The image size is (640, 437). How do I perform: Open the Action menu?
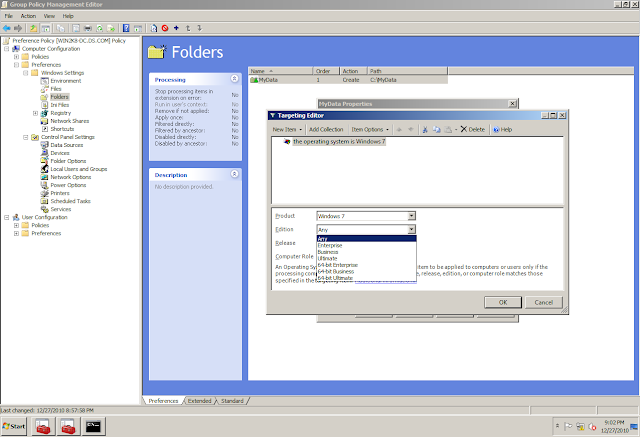point(28,16)
